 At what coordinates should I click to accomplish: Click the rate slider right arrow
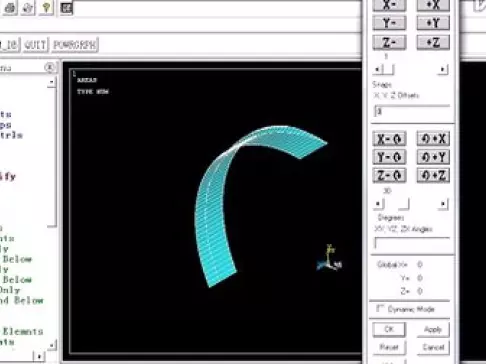(443, 69)
